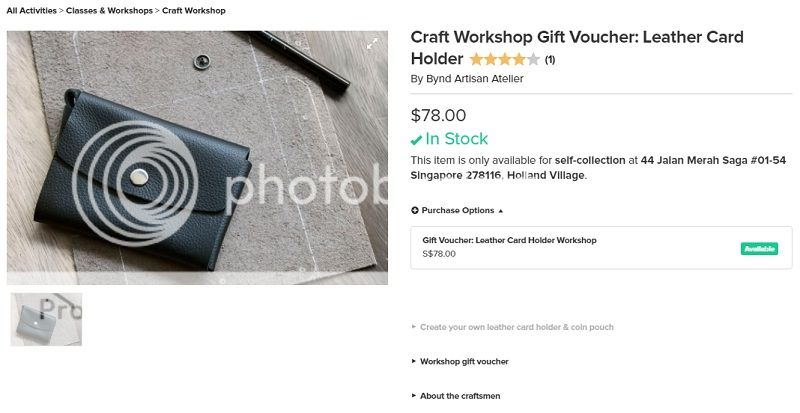800x413 pixels.
Task: Click the main leather card holder photo
Action: click(x=197, y=158)
